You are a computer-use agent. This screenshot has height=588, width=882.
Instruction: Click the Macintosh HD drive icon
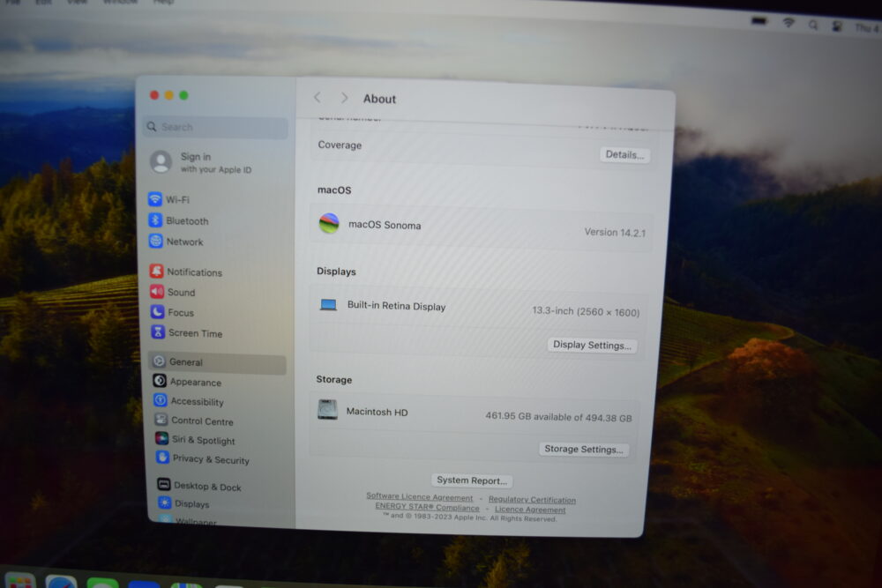point(327,410)
